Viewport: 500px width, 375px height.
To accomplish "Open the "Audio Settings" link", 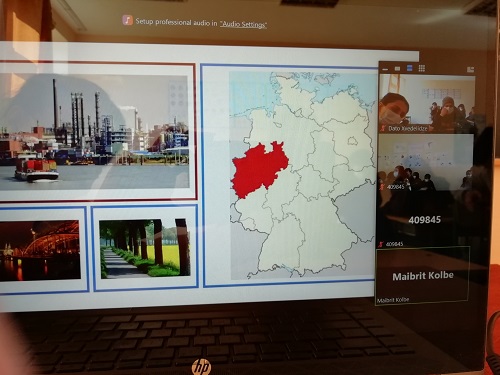I will pos(243,24).
